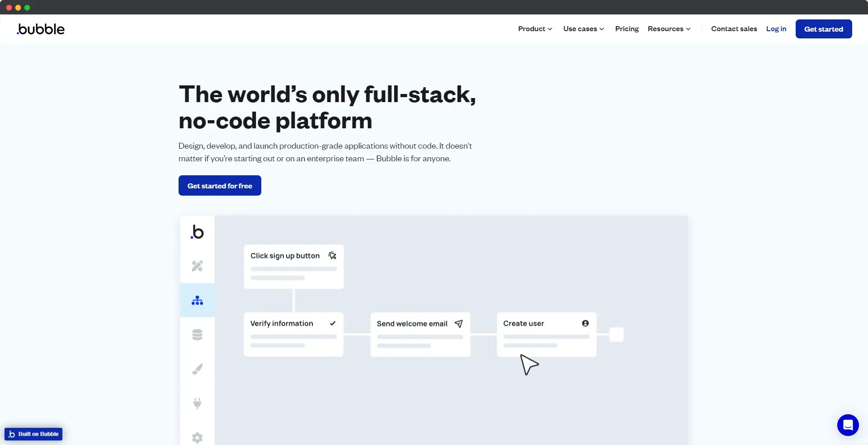868x445 pixels.
Task: Open the Data tab database icon
Action: pos(197,335)
